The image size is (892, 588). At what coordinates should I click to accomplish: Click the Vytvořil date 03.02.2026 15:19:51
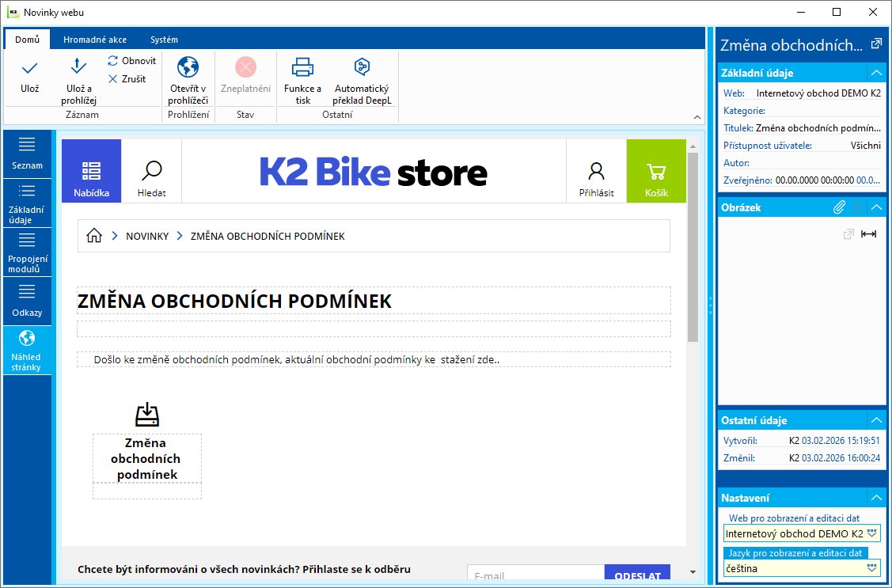click(841, 441)
